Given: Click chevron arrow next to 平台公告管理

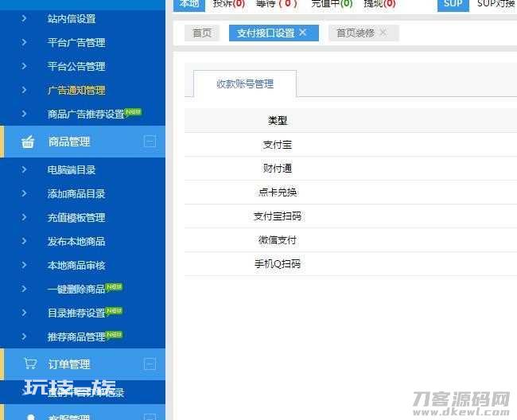Looking at the screenshot, I should coord(24,66).
